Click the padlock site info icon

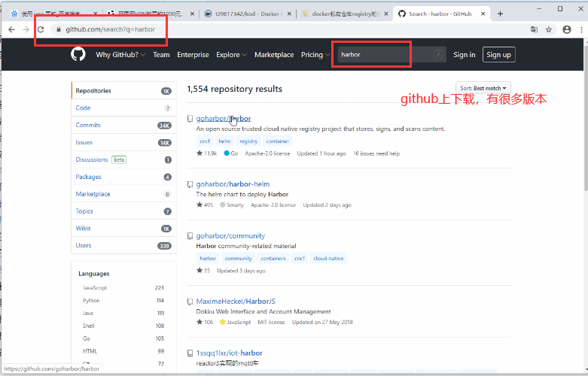[59, 29]
